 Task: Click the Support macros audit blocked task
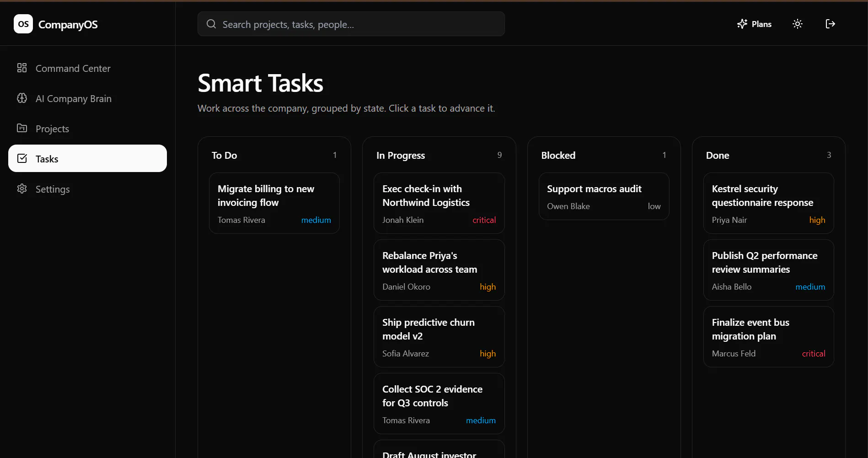click(604, 196)
